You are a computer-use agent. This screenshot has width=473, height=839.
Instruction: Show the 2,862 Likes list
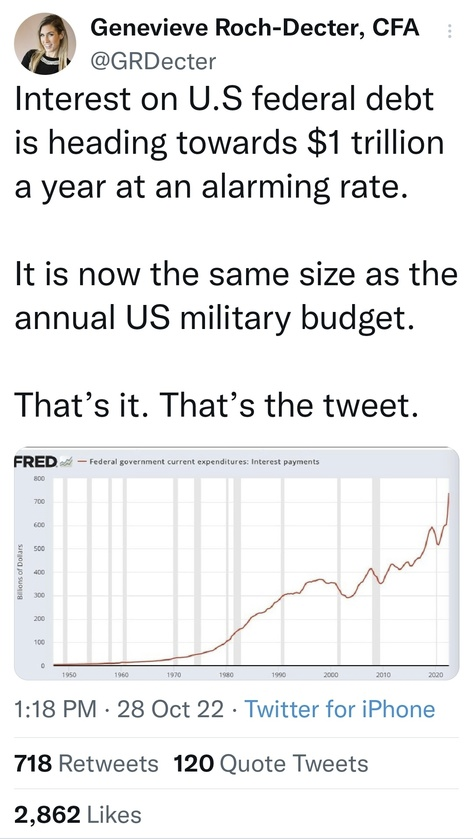click(x=78, y=814)
